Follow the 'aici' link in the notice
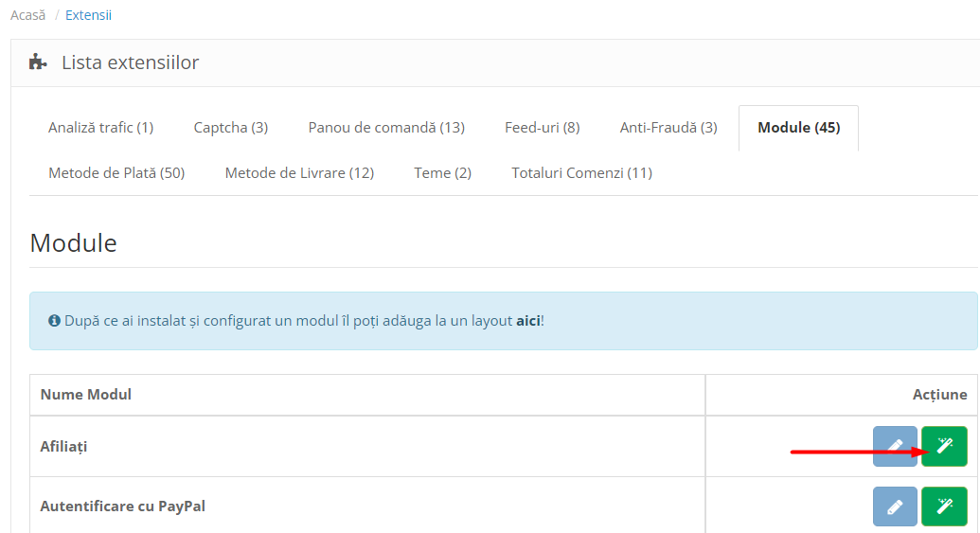Screen dimensions: 980x533 (527, 321)
